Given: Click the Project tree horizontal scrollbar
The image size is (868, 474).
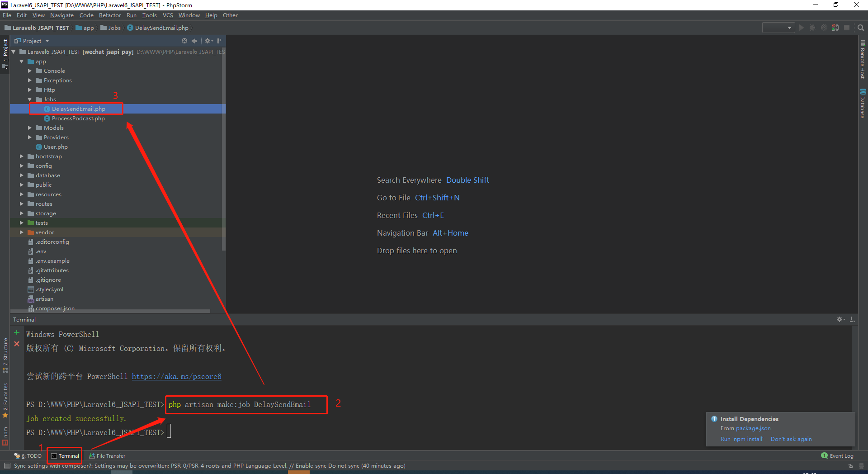Looking at the screenshot, I should tap(111, 311).
